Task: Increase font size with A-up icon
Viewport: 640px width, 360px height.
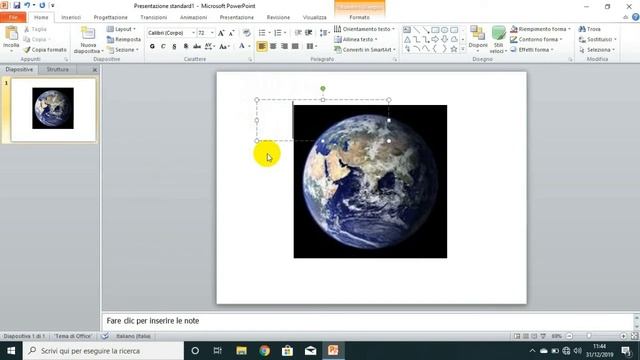Action: point(221,33)
